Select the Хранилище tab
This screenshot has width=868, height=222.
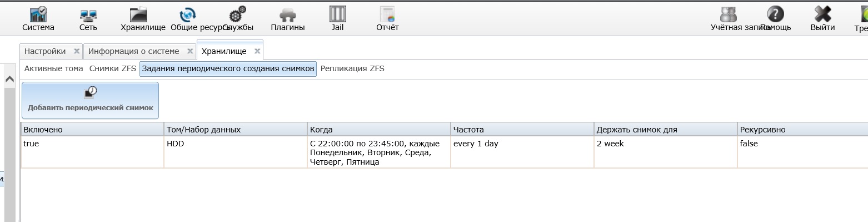click(x=223, y=51)
